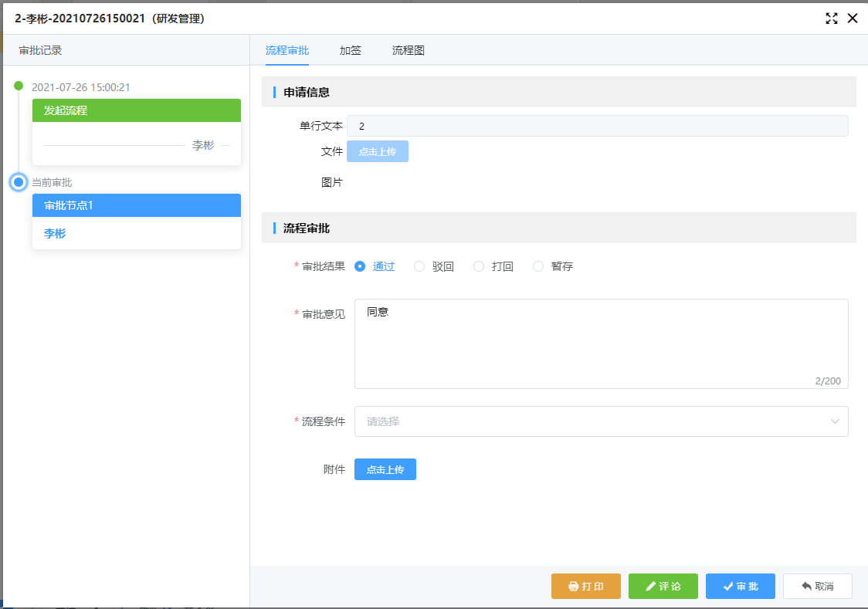
Task: Click the 单行文本 input field
Action: click(598, 126)
